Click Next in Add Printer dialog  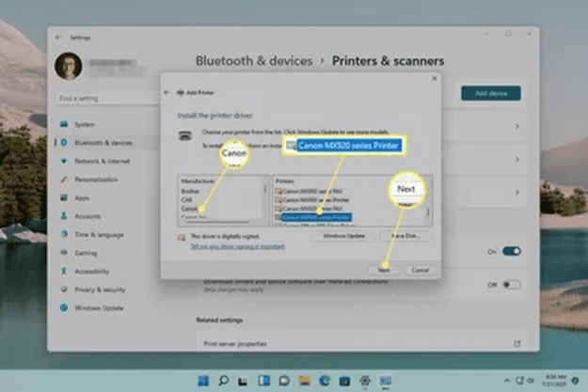tap(383, 270)
